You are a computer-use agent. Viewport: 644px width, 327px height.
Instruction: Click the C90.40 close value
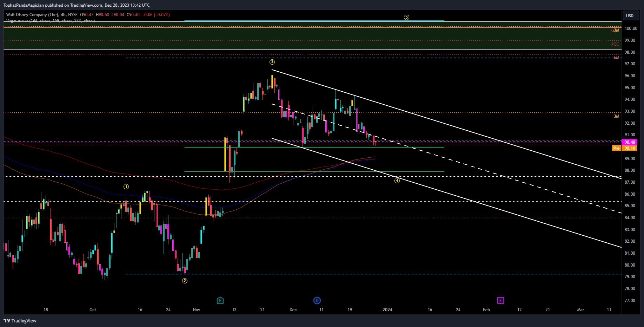(133, 15)
